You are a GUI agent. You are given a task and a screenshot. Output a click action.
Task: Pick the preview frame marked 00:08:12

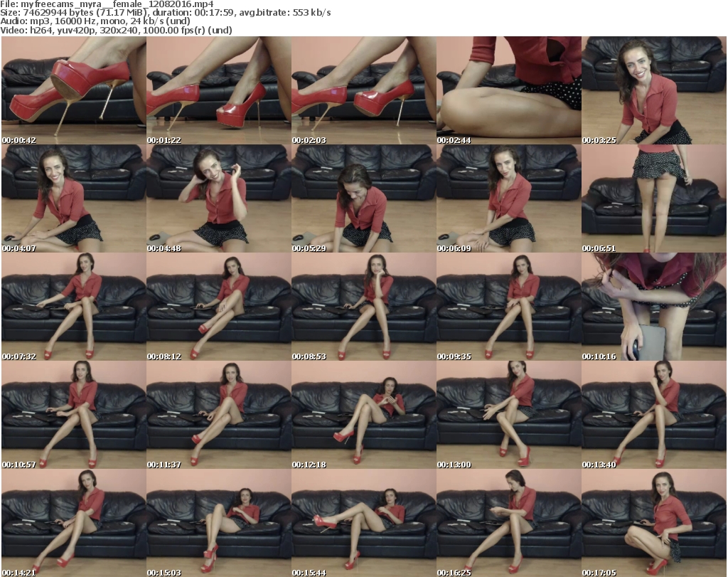(x=219, y=307)
